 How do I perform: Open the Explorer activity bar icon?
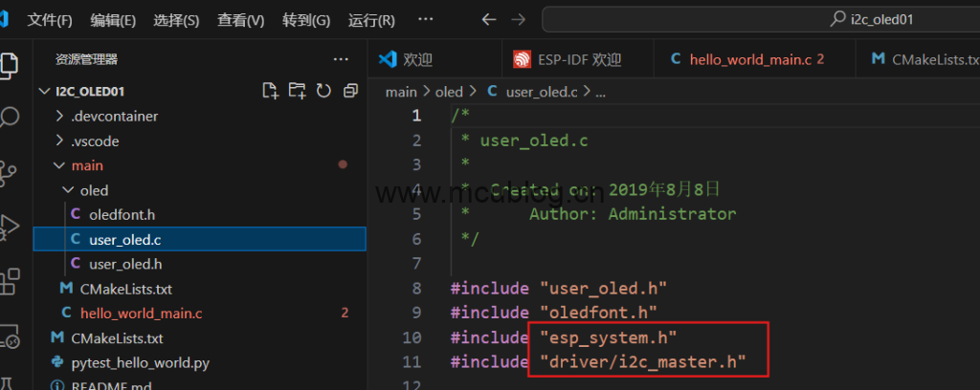pyautogui.click(x=10, y=64)
